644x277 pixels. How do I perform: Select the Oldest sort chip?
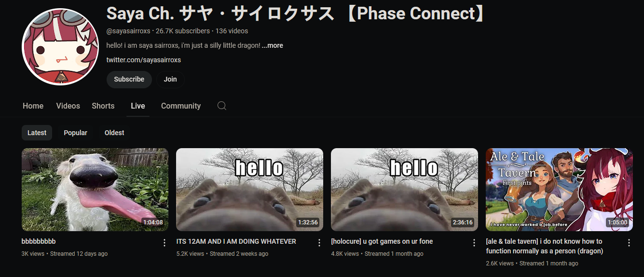coord(114,133)
